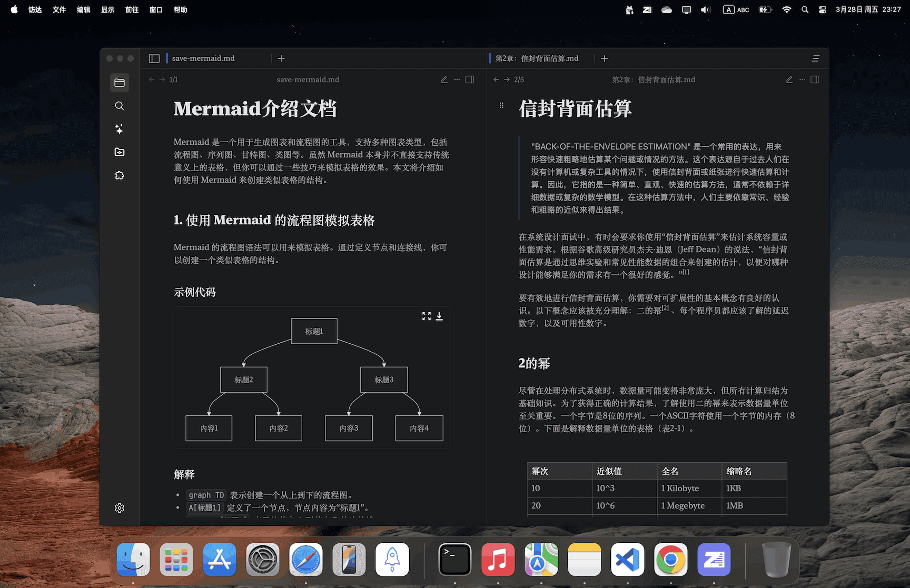Open the folder manager sidebar icon

pyautogui.click(x=120, y=152)
